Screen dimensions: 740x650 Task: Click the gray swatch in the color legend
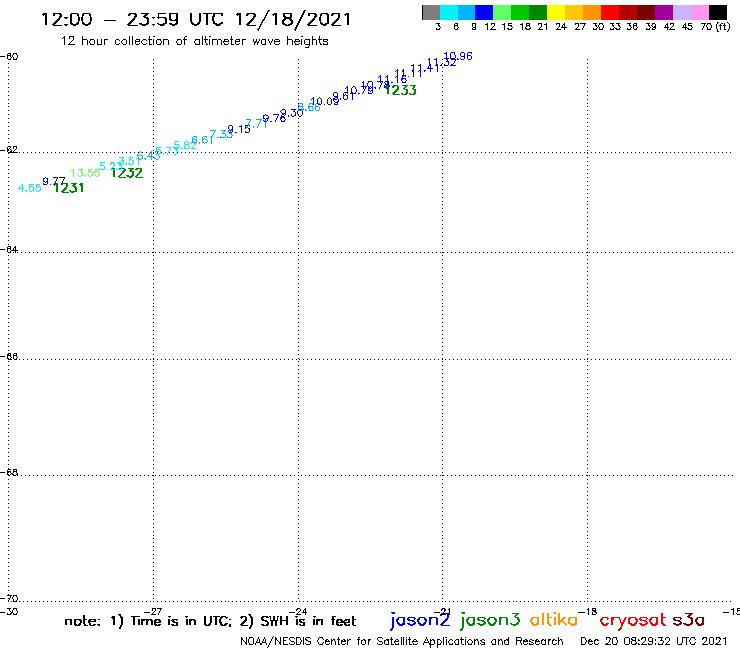(431, 12)
